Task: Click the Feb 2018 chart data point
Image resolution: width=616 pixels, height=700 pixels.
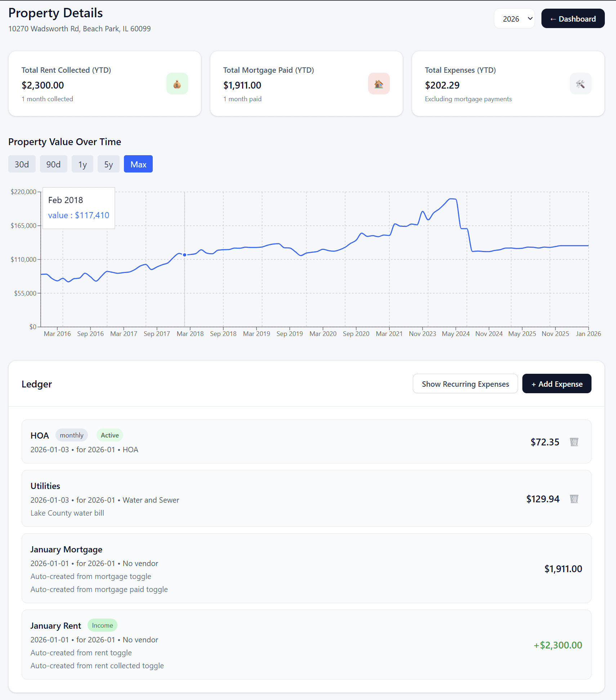Action: [185, 255]
